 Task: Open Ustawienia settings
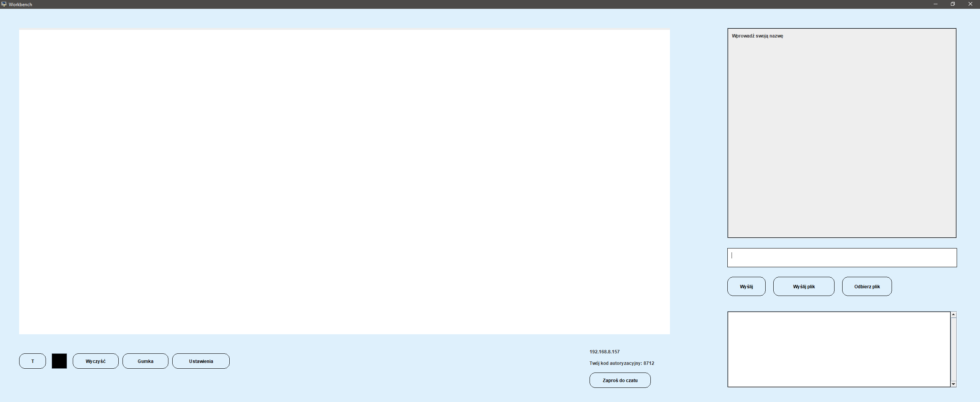point(201,361)
